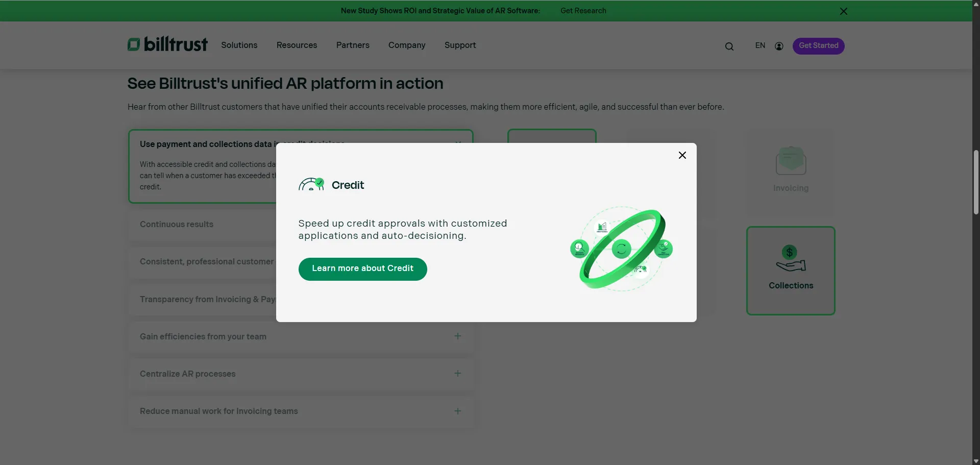
Task: Open the user account icon
Action: tap(779, 46)
